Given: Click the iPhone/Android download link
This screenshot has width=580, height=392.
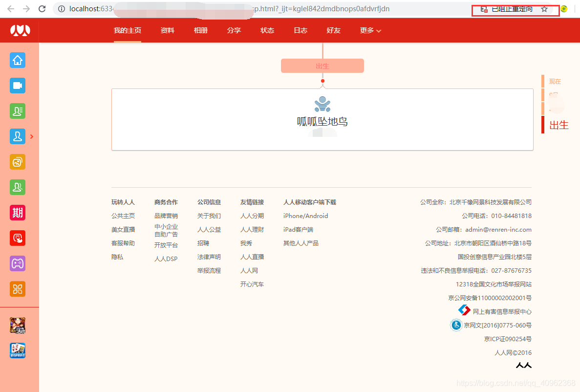Looking at the screenshot, I should coord(305,216).
